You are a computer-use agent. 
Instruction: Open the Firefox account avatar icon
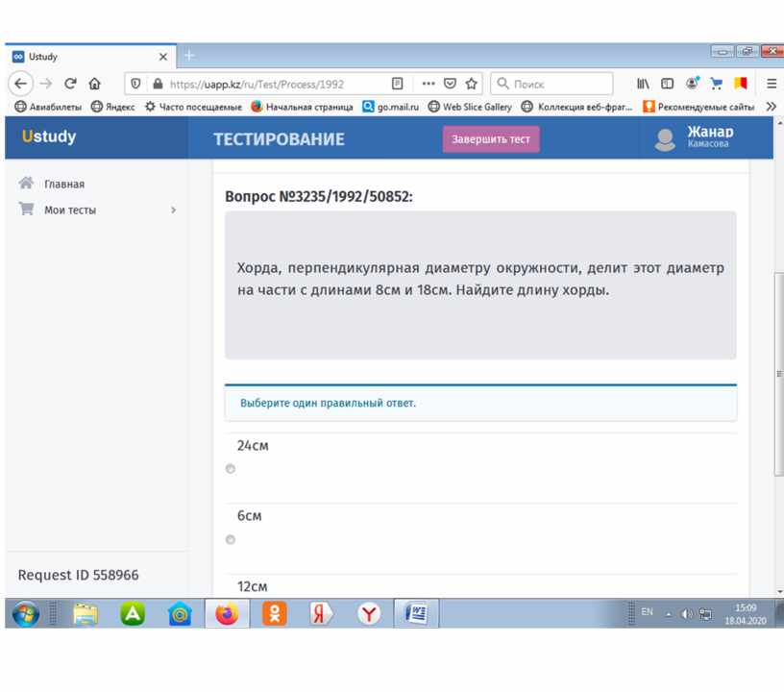pos(693,83)
